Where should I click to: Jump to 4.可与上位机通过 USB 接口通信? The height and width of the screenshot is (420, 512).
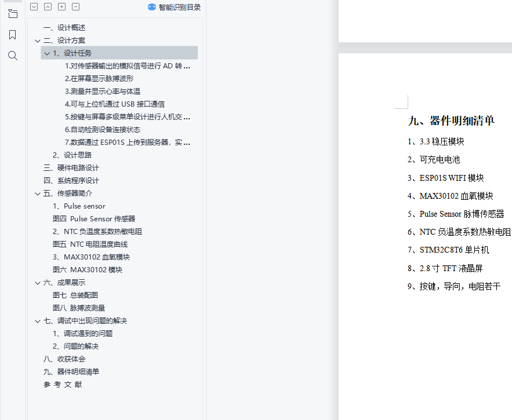(x=115, y=104)
